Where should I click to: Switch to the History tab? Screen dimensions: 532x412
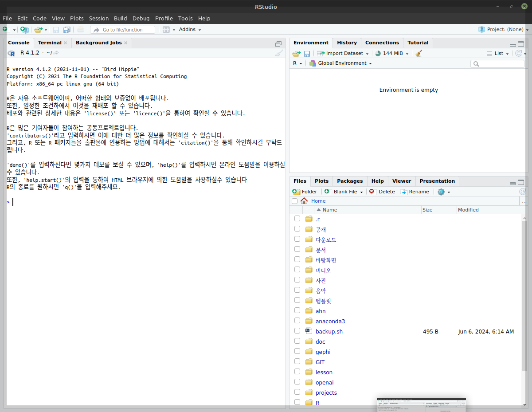[347, 43]
